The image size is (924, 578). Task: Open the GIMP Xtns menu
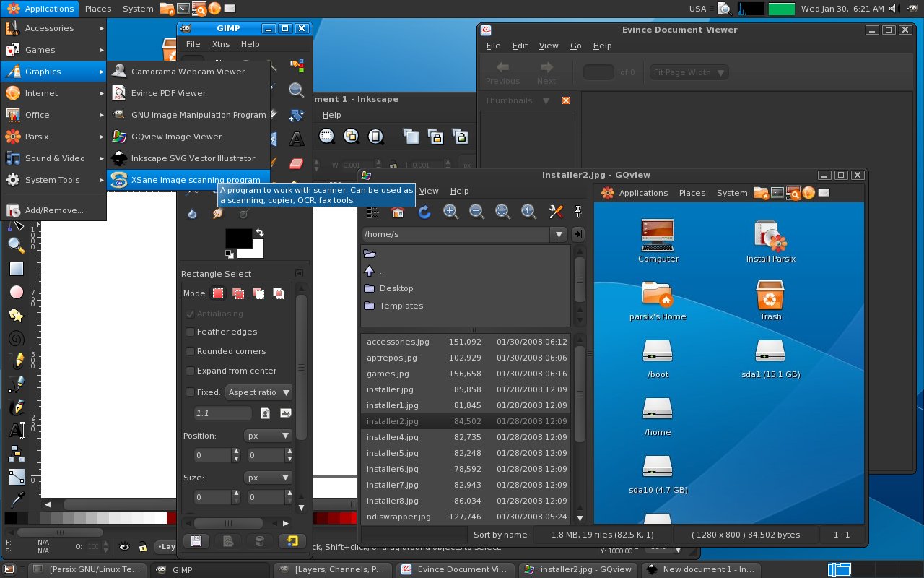pos(221,44)
